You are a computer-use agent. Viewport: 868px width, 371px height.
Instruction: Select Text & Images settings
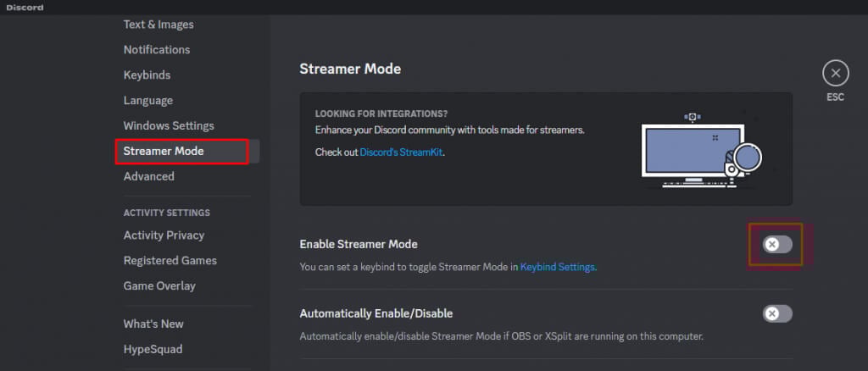[159, 25]
